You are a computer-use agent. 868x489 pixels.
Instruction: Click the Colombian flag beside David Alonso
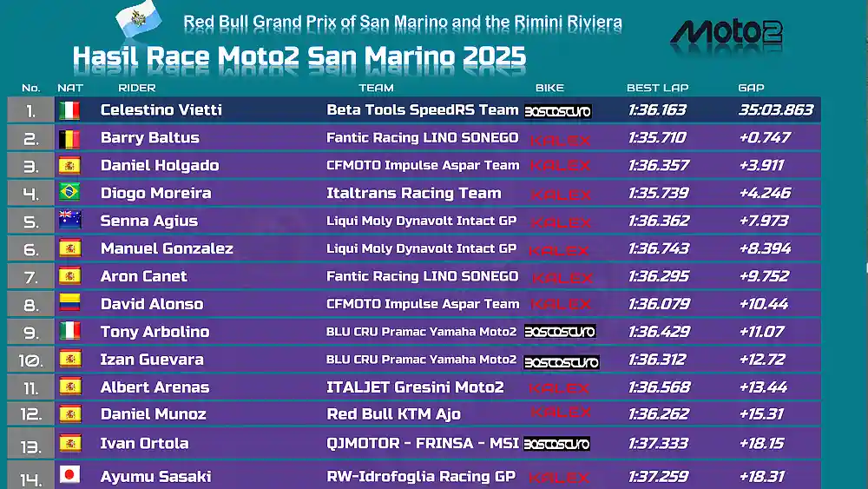click(69, 303)
